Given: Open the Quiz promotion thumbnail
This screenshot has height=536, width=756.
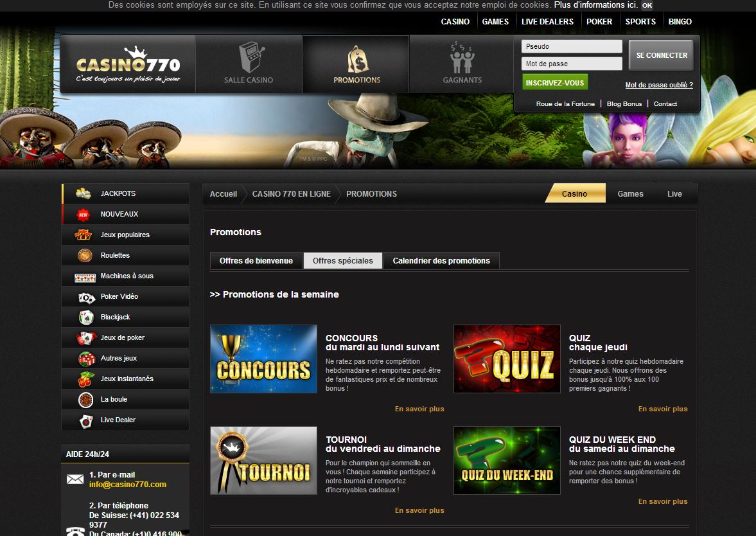Looking at the screenshot, I should tap(507, 359).
